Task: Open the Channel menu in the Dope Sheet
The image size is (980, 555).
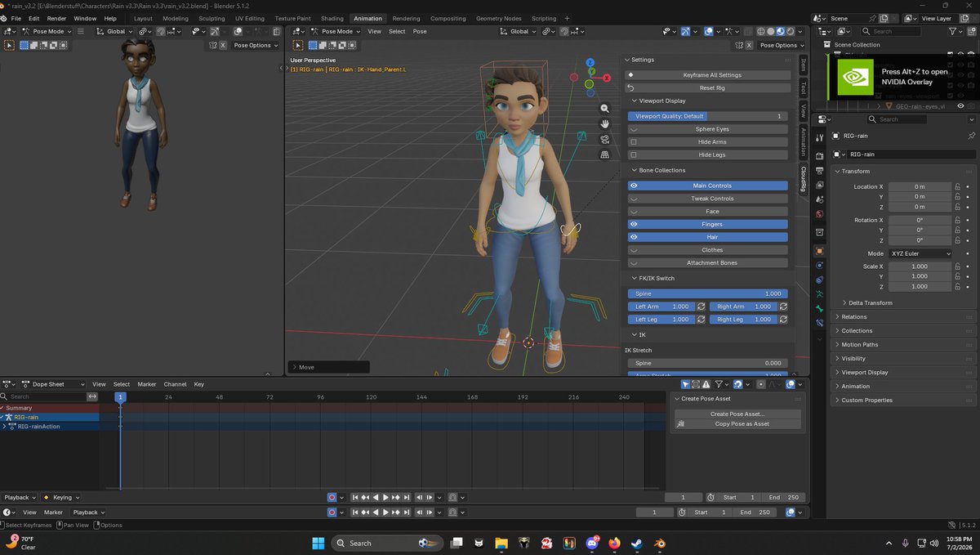Action: (175, 384)
